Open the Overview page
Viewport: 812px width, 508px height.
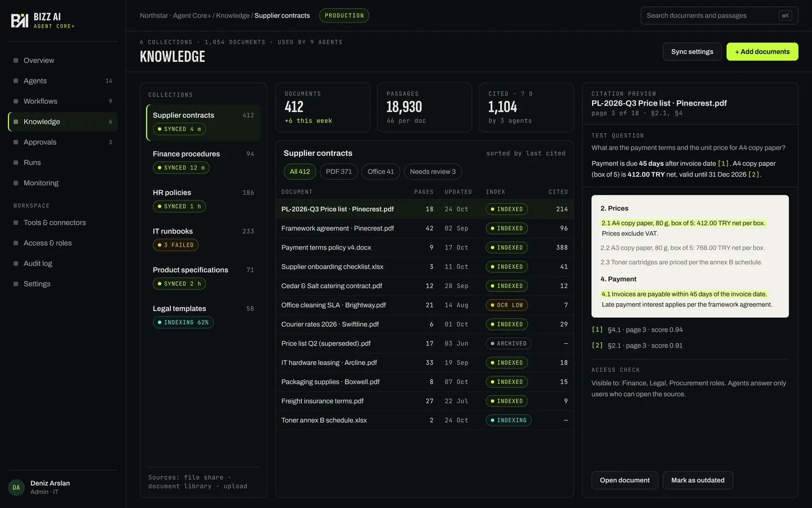[63, 60]
